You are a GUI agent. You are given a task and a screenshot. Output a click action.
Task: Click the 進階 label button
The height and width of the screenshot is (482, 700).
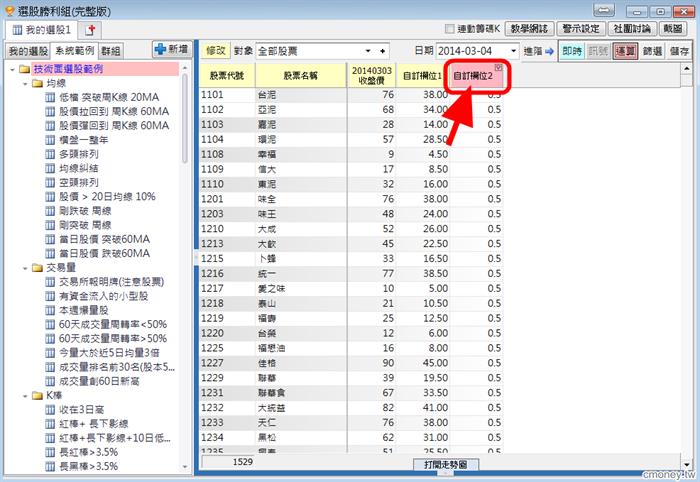(x=533, y=51)
